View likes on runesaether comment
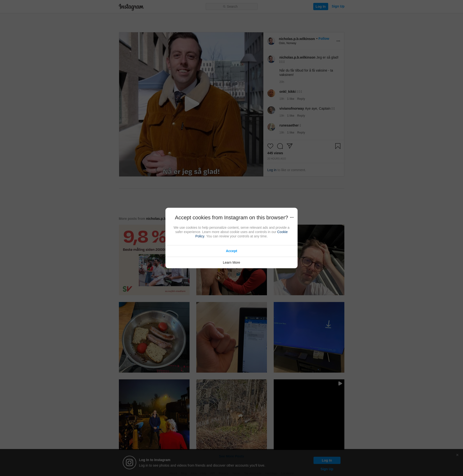The image size is (463, 476). tap(290, 133)
